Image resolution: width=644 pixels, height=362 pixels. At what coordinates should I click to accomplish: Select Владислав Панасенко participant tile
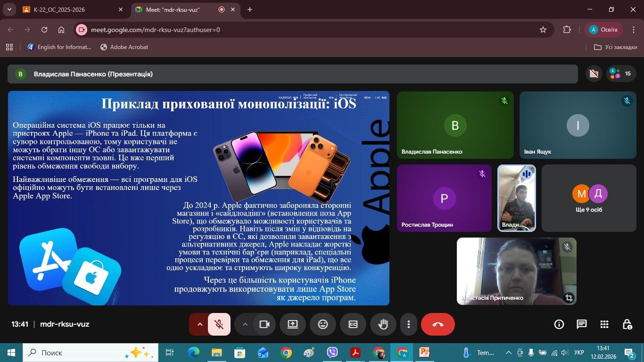pos(455,125)
